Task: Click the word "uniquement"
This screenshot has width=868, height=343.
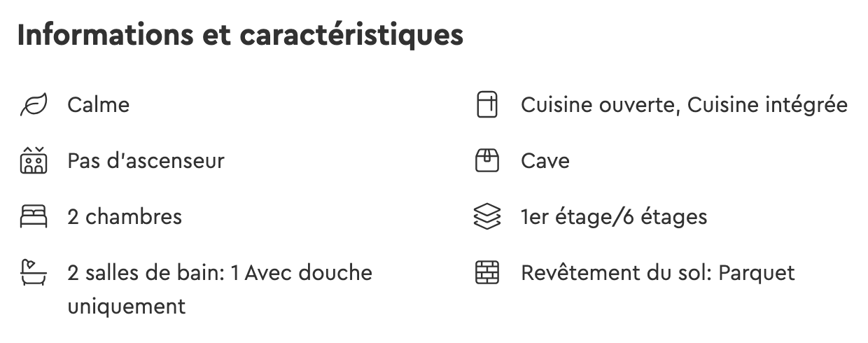Action: pos(126,307)
